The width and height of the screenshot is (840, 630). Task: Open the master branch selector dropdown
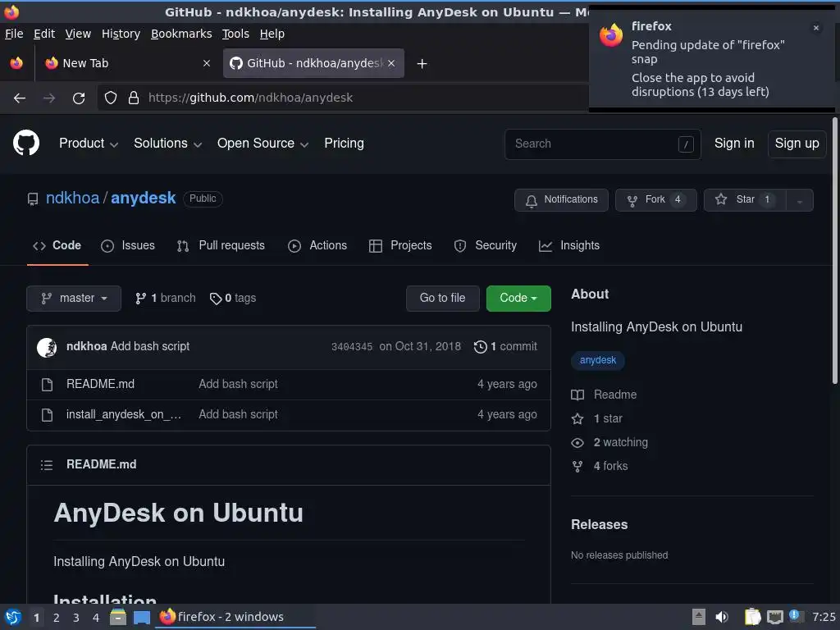[x=74, y=299]
